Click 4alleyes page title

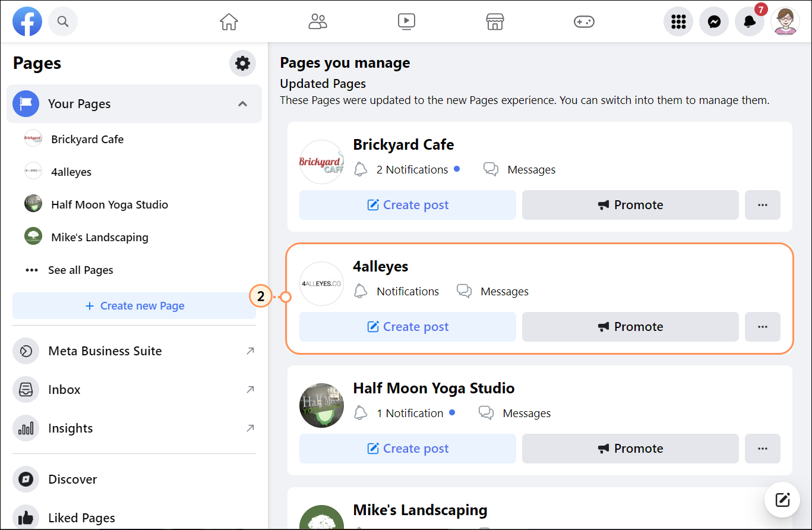381,266
